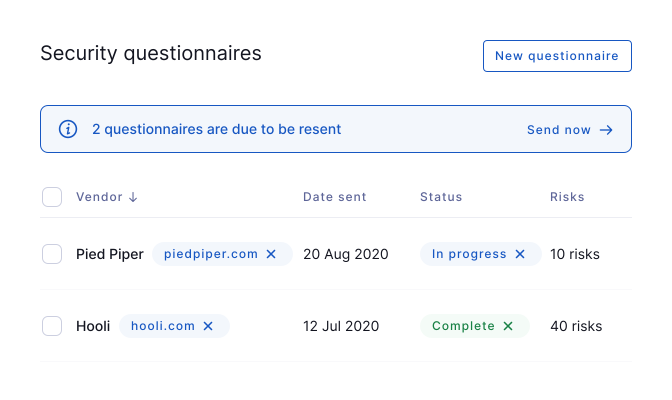Check the Pied Piper row checkbox

[52, 254]
